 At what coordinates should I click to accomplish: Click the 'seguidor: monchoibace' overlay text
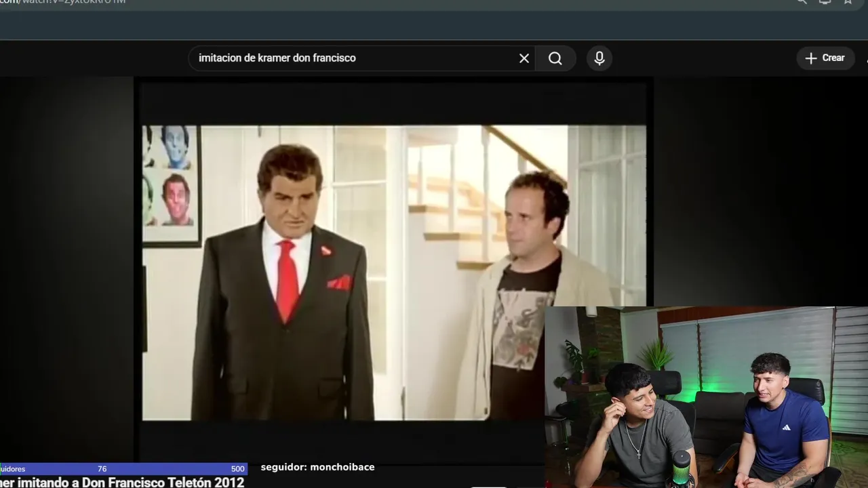(317, 467)
